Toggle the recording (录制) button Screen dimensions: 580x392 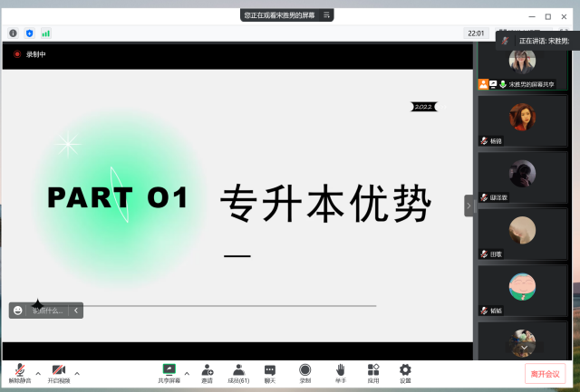[305, 372]
